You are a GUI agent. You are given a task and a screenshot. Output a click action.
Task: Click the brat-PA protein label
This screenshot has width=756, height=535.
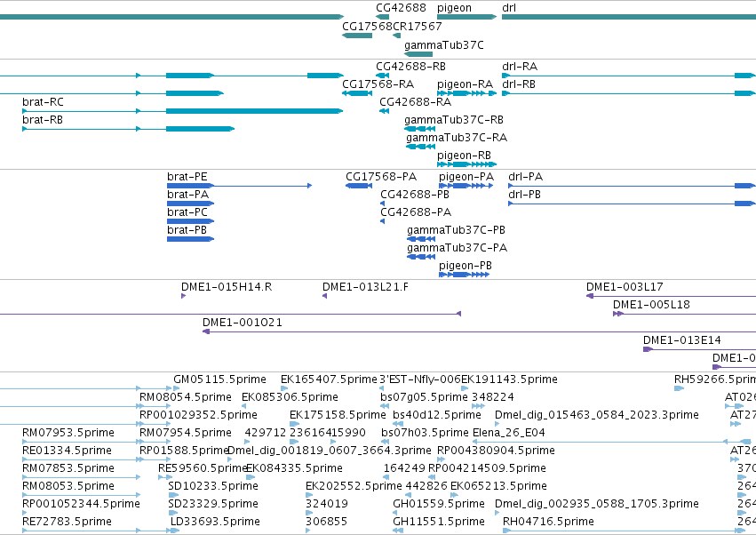187,195
